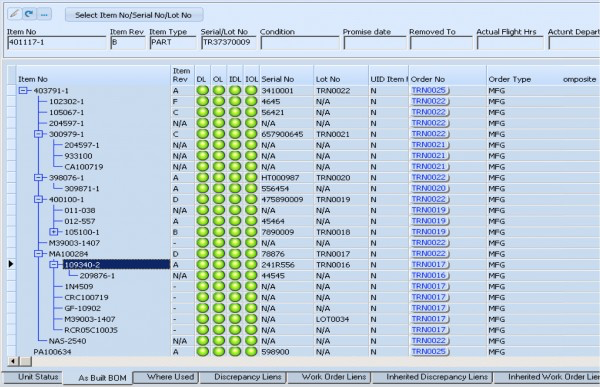Click serial number cell 657900645

282,134
